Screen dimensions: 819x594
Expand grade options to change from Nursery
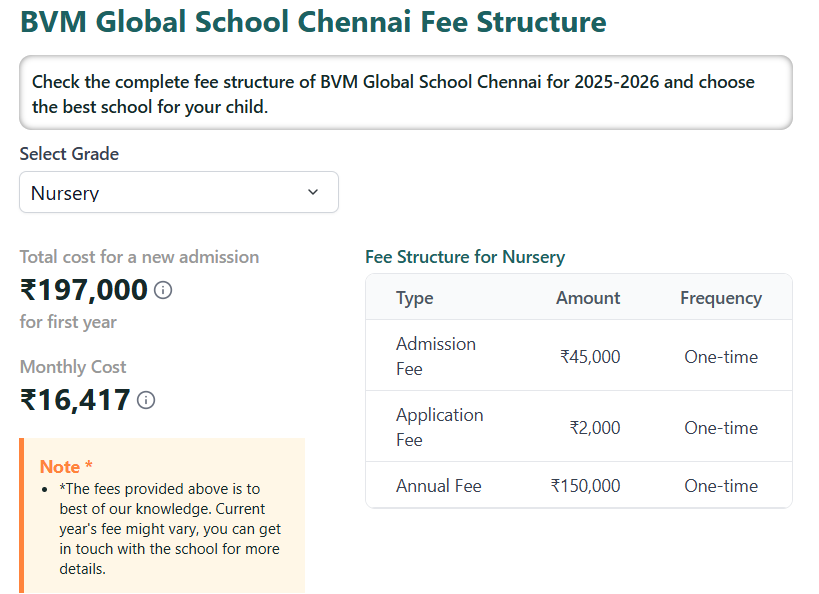178,192
